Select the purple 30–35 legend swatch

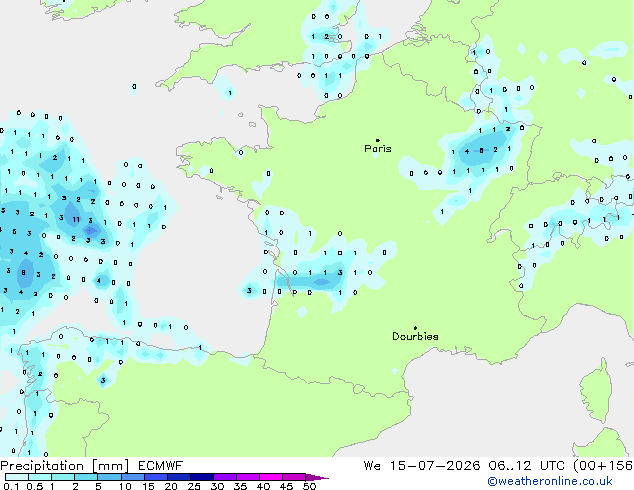tap(225, 477)
